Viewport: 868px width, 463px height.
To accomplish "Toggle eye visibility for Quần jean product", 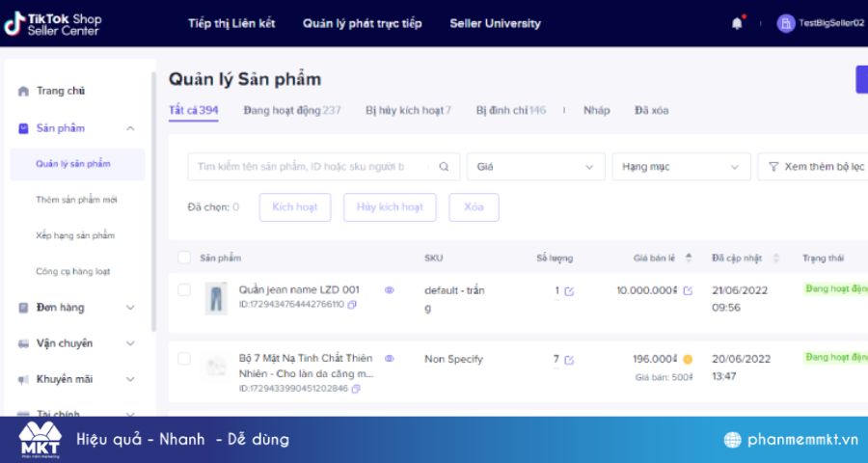I will click(390, 289).
